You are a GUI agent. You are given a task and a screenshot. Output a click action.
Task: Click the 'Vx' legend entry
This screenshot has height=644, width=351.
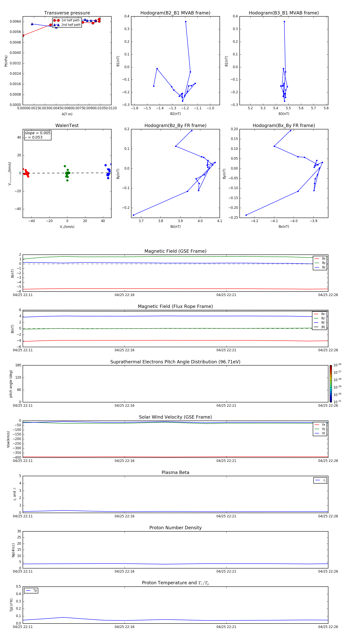point(320,424)
